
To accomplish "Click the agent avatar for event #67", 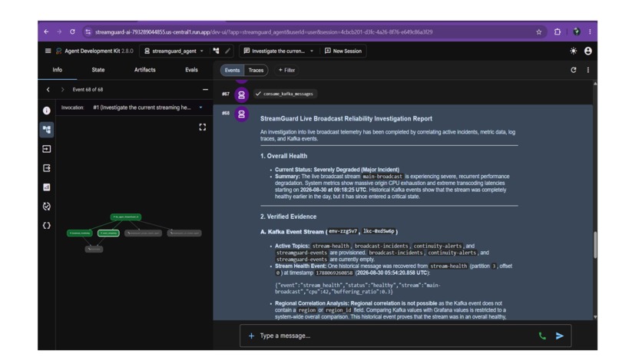I will tap(241, 94).
